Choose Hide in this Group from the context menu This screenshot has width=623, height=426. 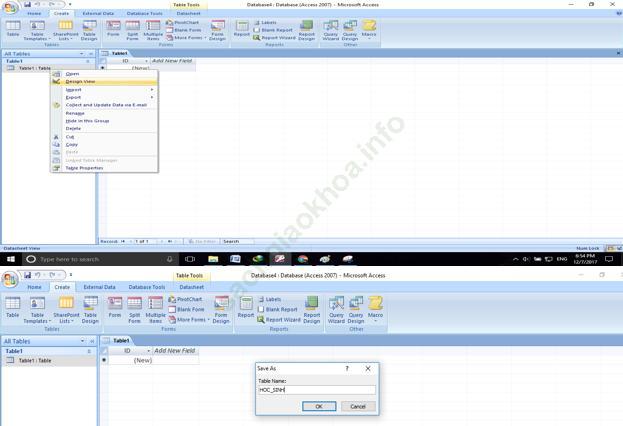(104, 121)
